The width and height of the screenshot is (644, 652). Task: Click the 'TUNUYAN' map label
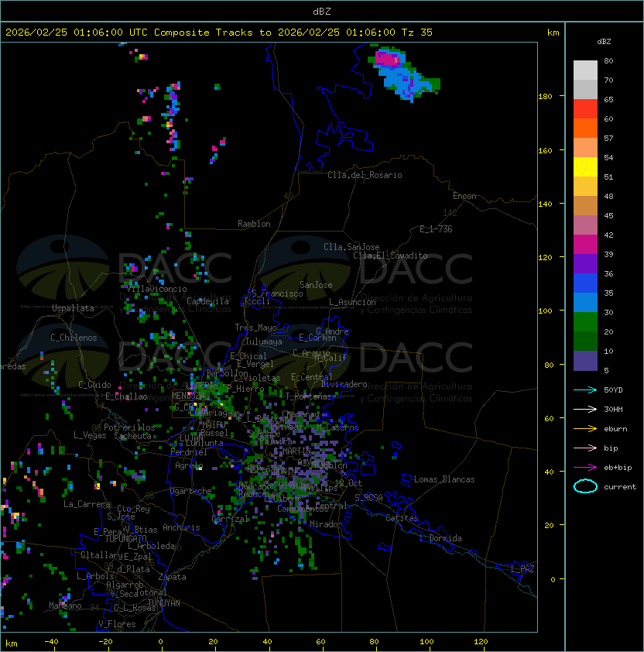pos(163,603)
